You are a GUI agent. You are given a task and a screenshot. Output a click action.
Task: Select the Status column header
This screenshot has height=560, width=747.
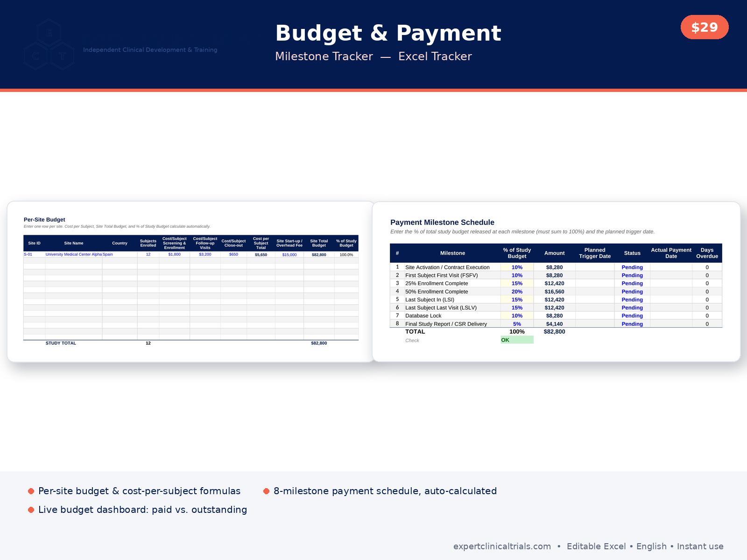(x=632, y=253)
